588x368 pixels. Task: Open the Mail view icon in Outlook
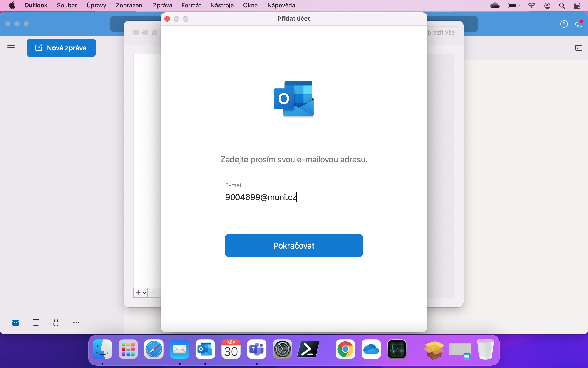coord(16,322)
